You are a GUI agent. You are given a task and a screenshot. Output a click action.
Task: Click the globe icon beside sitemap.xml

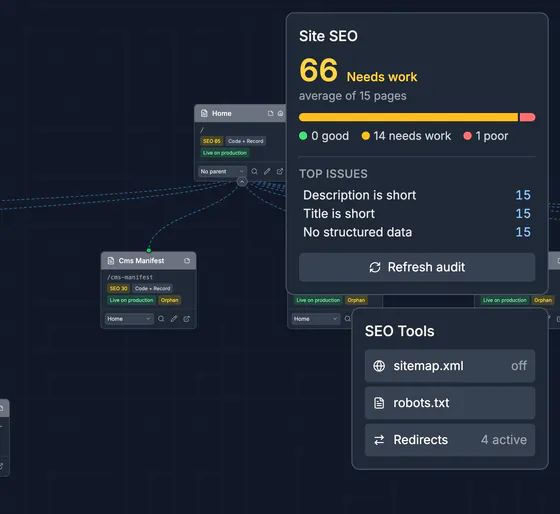[379, 366]
